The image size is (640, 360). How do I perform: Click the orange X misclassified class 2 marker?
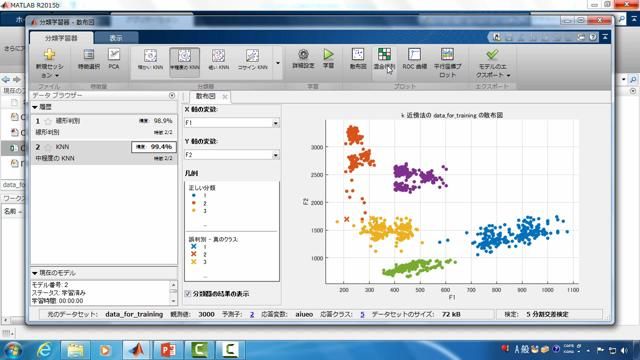point(193,254)
